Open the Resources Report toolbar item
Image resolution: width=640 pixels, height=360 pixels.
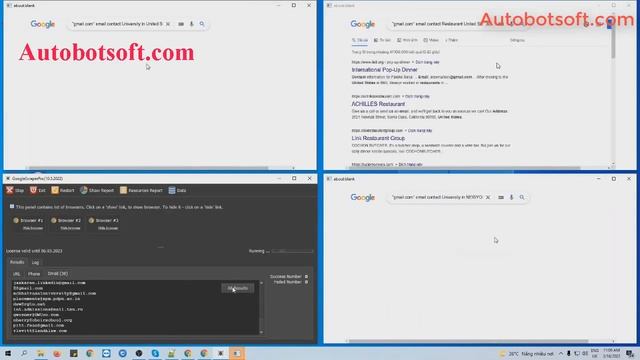(x=141, y=190)
